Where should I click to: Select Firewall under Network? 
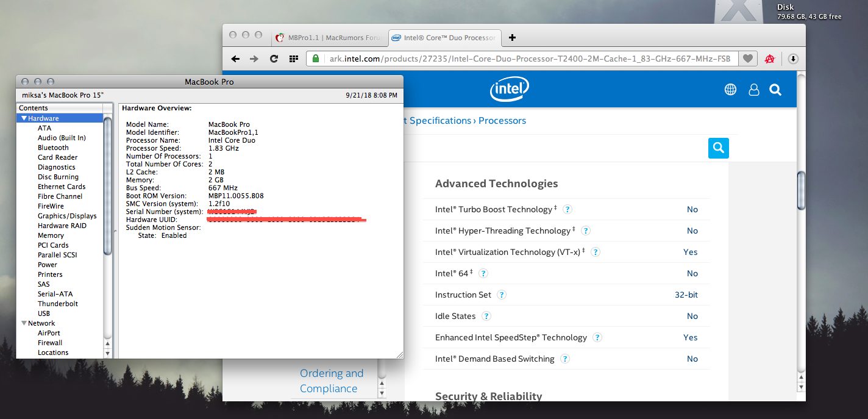pyautogui.click(x=50, y=343)
